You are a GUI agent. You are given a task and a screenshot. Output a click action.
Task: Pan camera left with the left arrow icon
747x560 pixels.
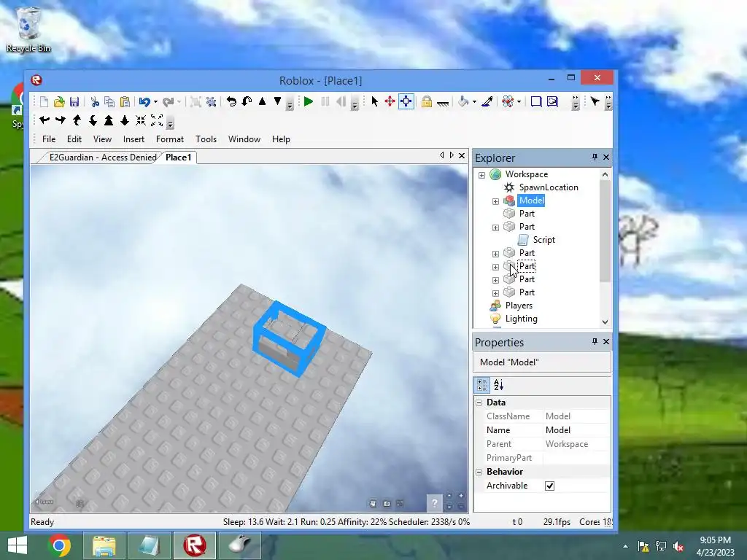tap(44, 120)
